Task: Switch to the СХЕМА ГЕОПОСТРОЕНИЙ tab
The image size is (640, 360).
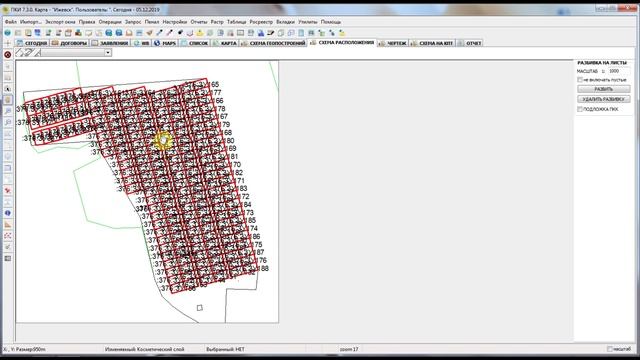Action: (x=273, y=43)
